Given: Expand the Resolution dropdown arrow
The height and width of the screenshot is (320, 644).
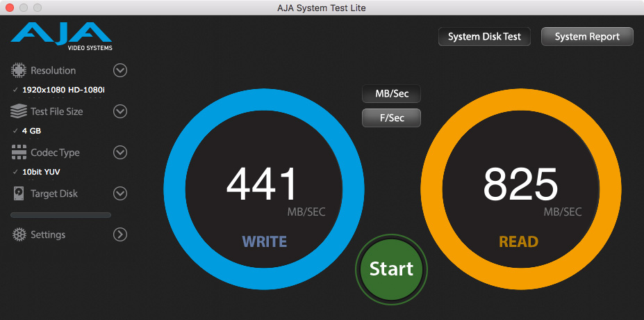Looking at the screenshot, I should coord(120,70).
